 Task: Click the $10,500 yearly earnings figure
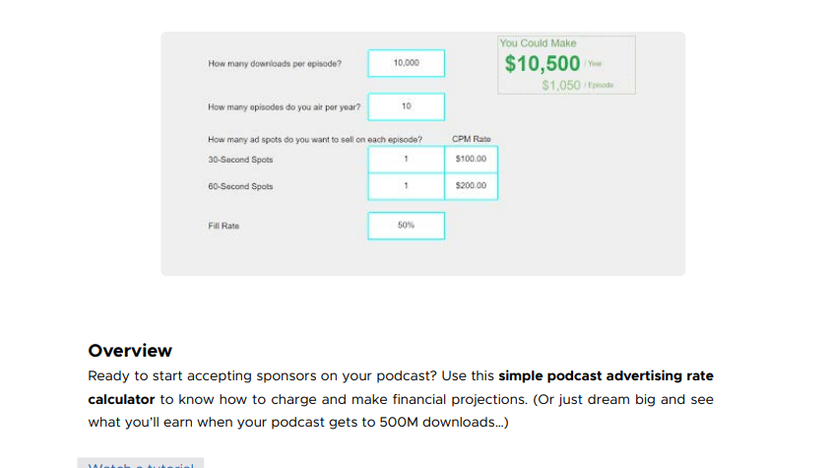(542, 64)
